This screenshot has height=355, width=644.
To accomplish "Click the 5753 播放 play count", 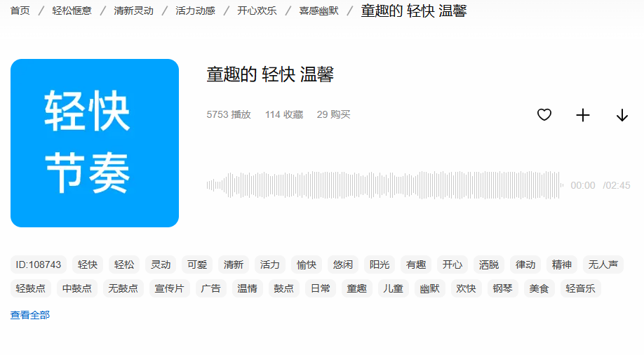I will (x=229, y=114).
